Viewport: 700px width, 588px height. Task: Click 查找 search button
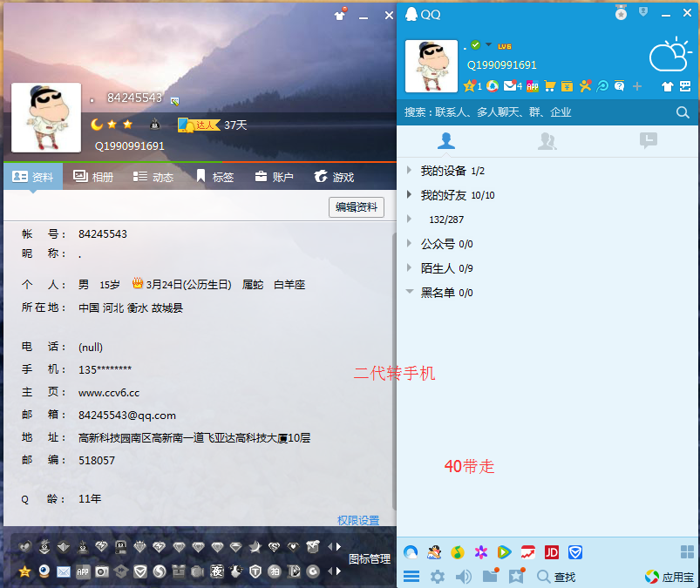tap(556, 577)
